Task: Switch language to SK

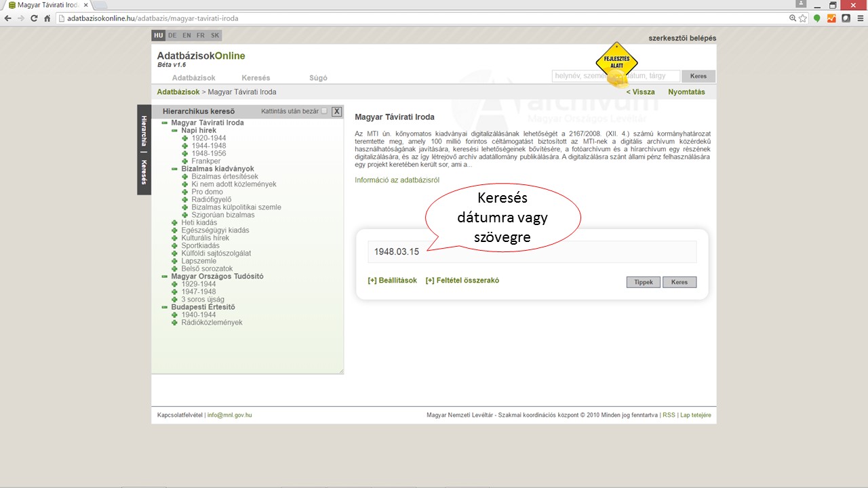Action: click(x=215, y=35)
